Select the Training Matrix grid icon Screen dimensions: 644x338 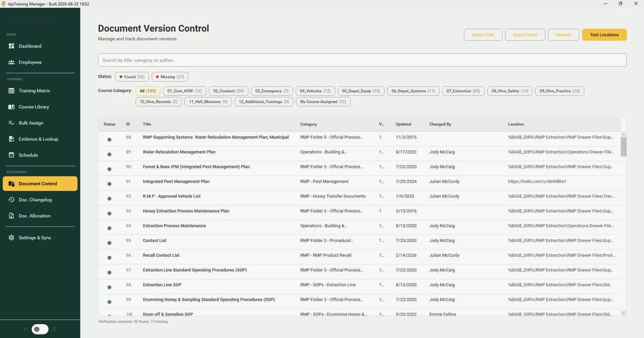click(11, 91)
